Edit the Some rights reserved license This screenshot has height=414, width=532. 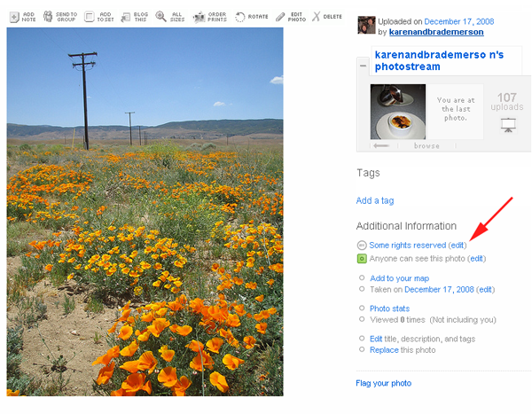(458, 245)
